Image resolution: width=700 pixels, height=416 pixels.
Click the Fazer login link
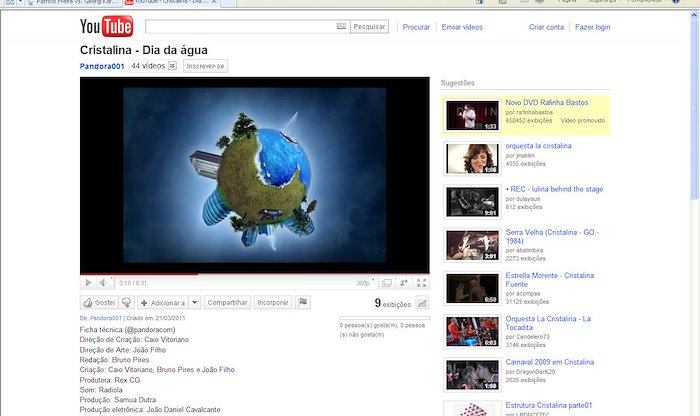pyautogui.click(x=592, y=27)
